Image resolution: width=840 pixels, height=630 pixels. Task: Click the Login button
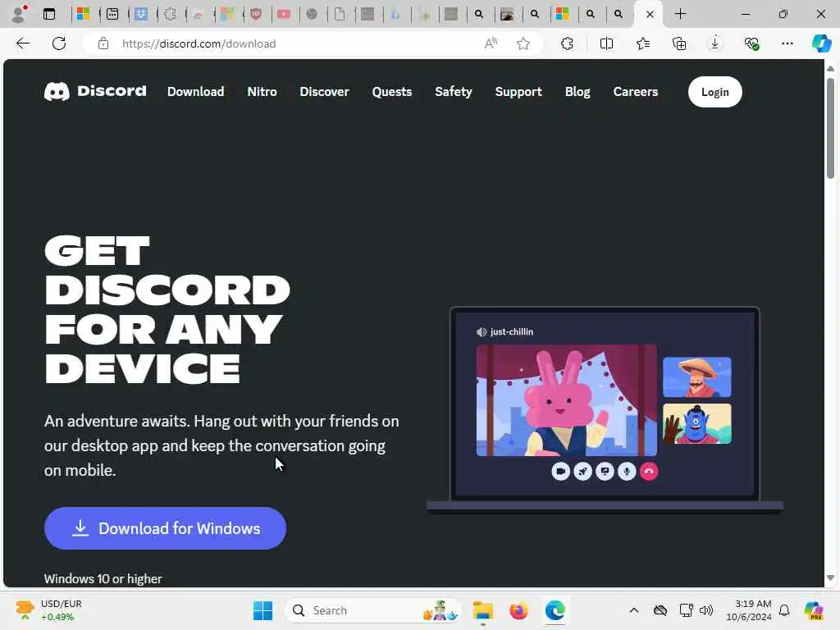714,92
